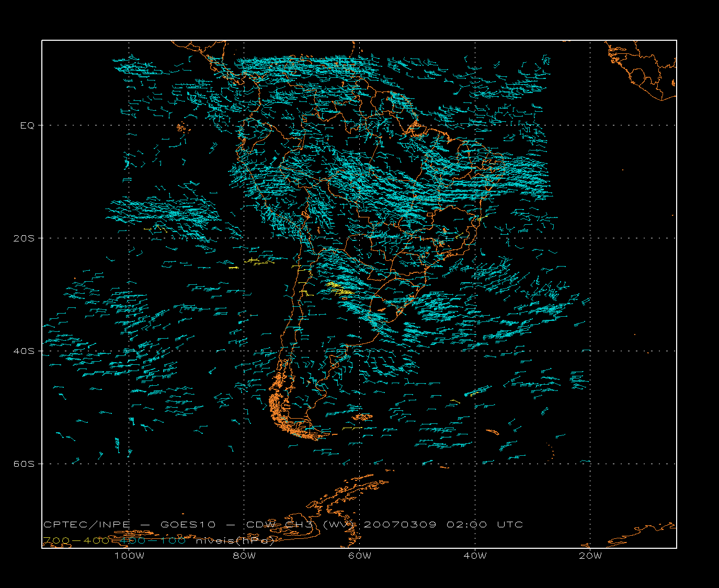Viewport: 719px width, 588px height.
Task: Click the '40W' longitude label
Action: [x=475, y=556]
